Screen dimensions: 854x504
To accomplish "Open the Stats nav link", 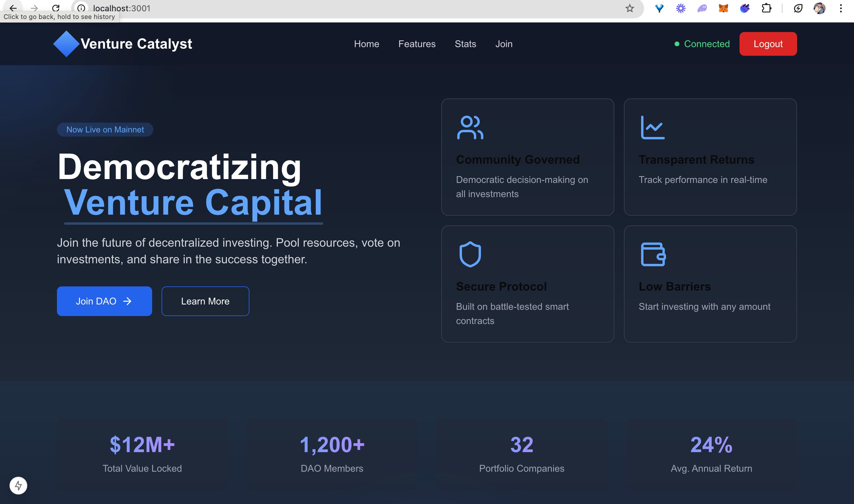I will [465, 44].
